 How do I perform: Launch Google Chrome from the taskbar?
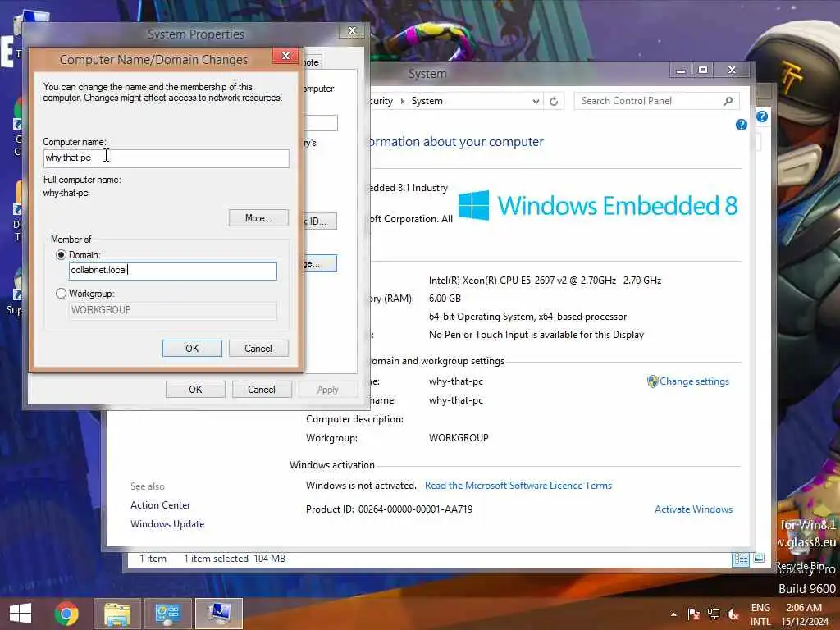click(x=66, y=614)
